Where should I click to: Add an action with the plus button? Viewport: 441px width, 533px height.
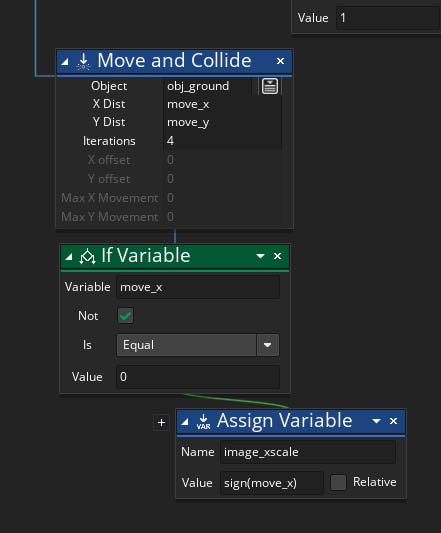(162, 423)
